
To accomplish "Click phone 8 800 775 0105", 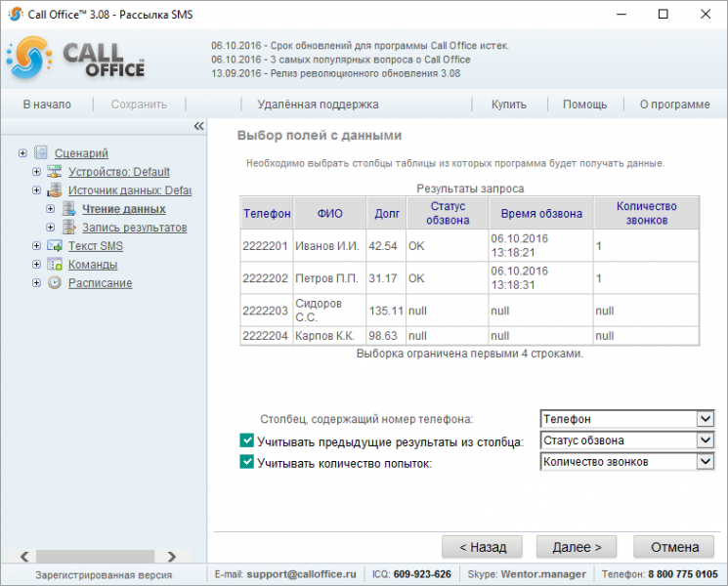I will click(683, 574).
